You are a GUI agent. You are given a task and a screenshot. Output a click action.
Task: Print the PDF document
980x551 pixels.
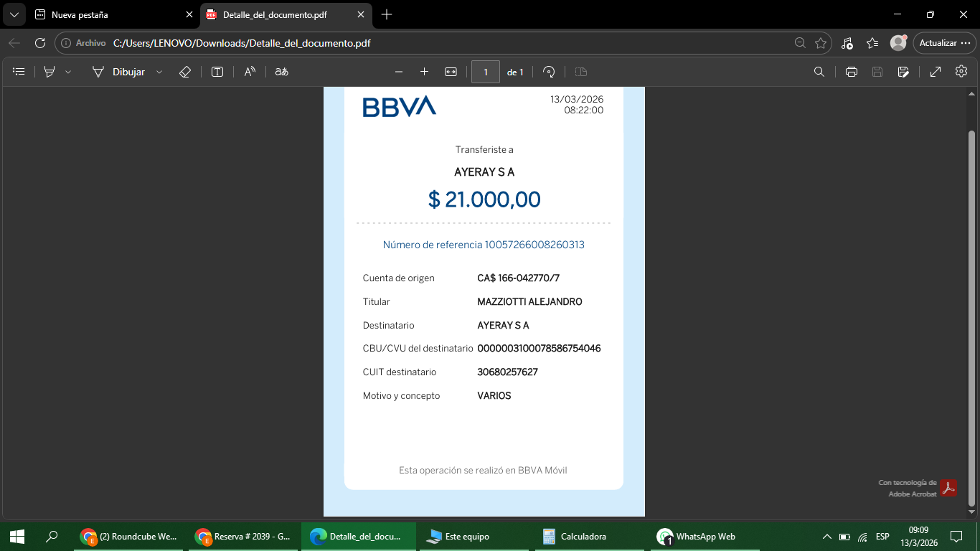(x=852, y=72)
